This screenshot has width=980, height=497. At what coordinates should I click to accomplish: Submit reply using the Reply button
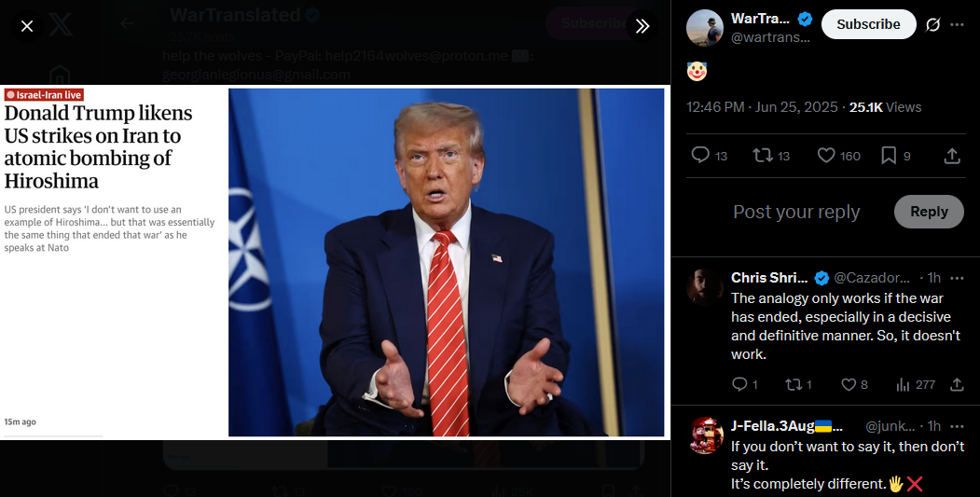(929, 212)
